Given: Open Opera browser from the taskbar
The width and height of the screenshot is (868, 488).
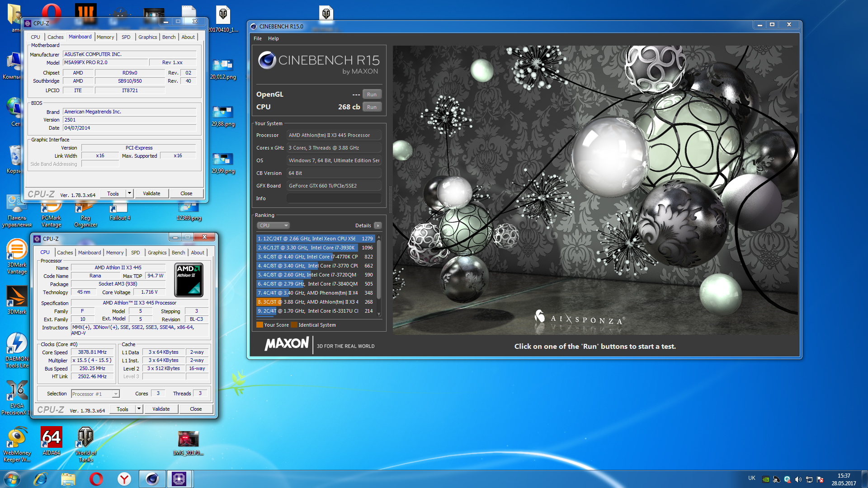Looking at the screenshot, I should point(96,479).
